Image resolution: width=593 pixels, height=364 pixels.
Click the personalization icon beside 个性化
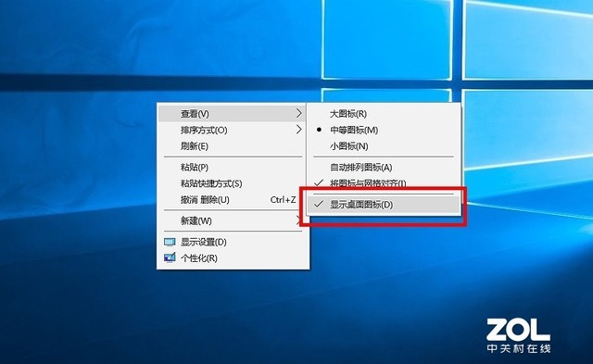(x=170, y=257)
